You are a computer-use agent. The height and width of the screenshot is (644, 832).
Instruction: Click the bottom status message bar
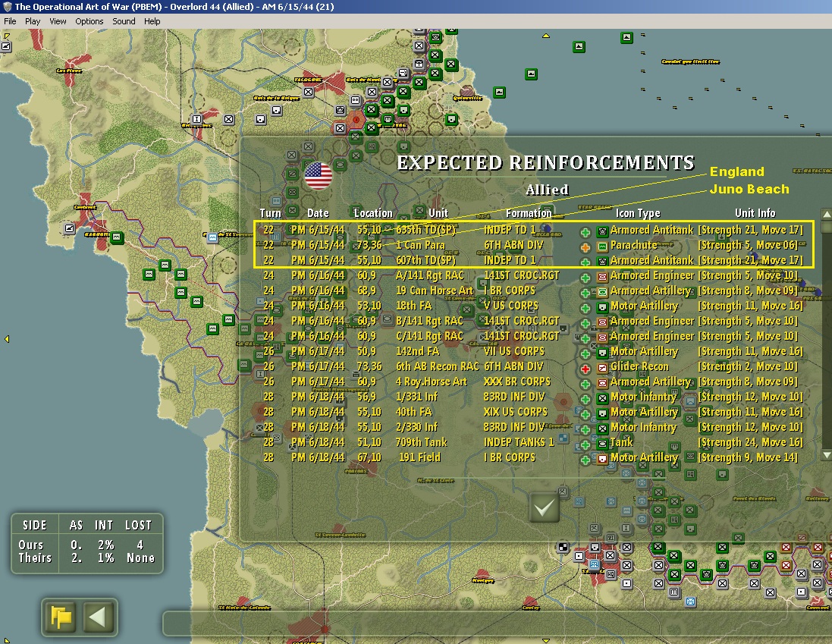(x=498, y=624)
